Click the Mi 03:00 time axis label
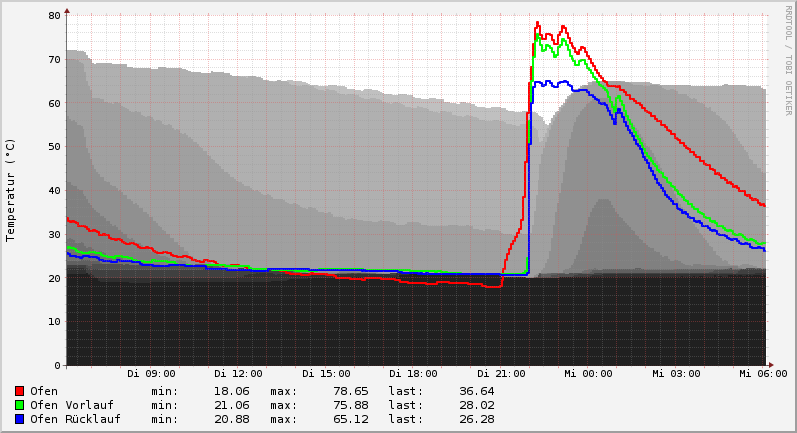The width and height of the screenshot is (797, 433). tap(676, 374)
